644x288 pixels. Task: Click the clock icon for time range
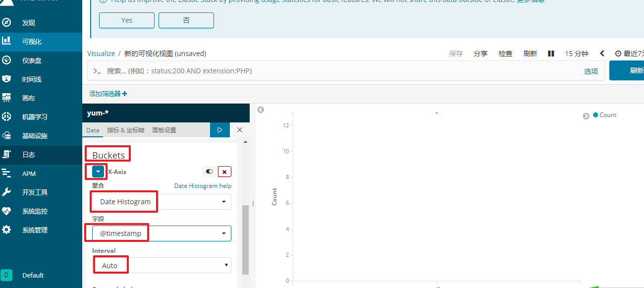click(x=618, y=54)
